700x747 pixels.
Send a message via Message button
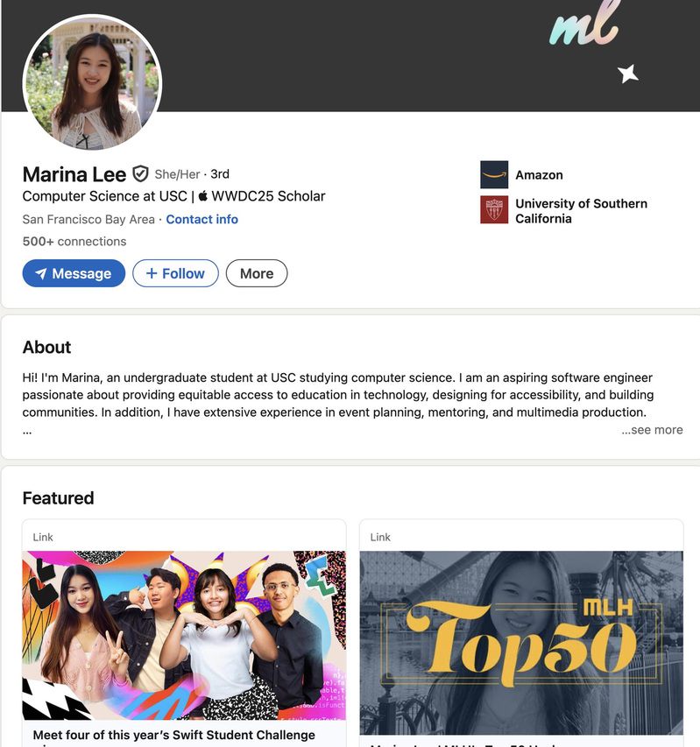(x=74, y=273)
